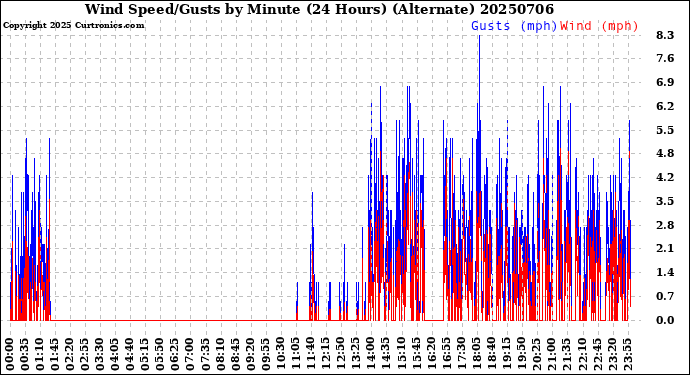Click the Copyright 2025 Curtronics.com text
The height and width of the screenshot is (375, 690).
coord(73,25)
